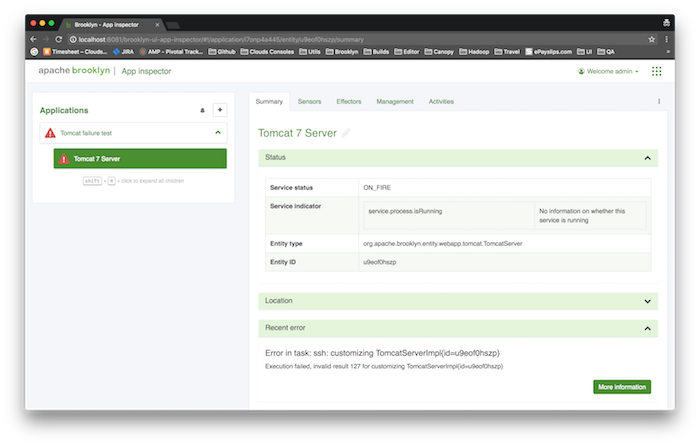
Task: Switch to the Effectors tab
Action: (349, 101)
